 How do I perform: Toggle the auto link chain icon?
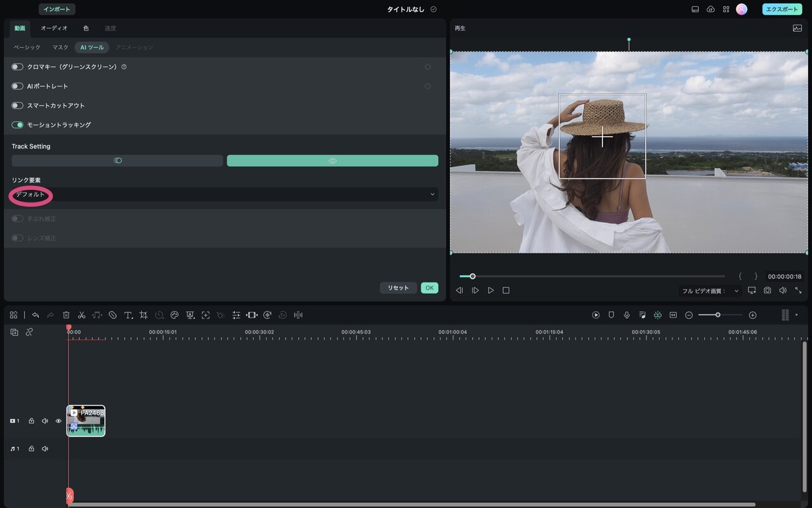tap(29, 332)
